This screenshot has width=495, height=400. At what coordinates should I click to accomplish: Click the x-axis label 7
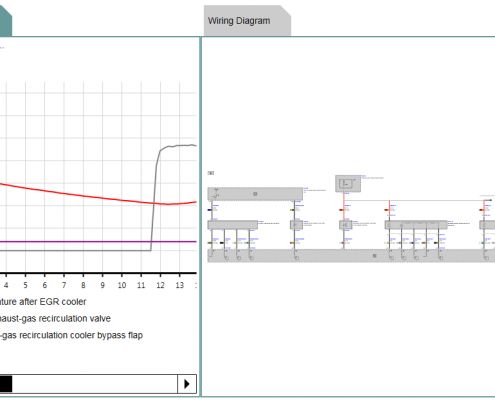64,285
